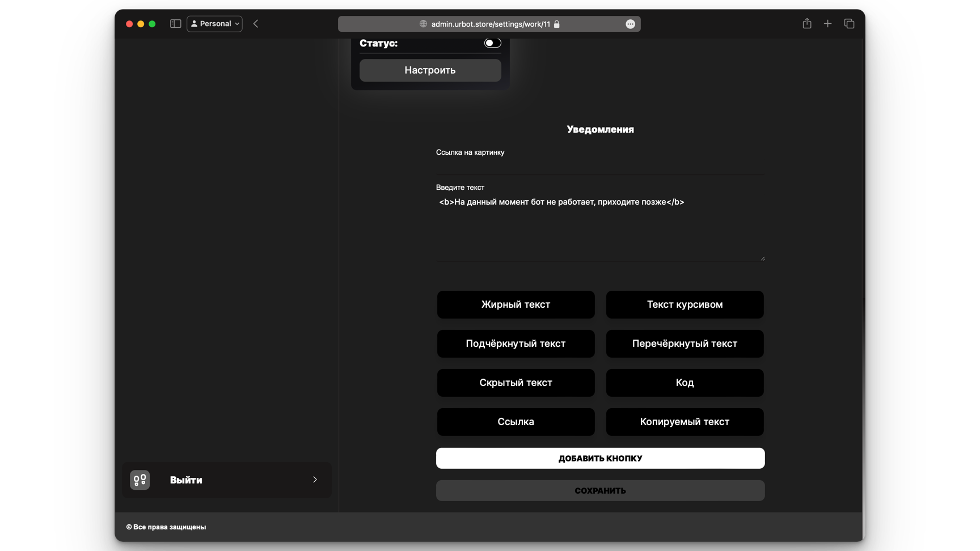Open the Share icon in toolbar

(806, 24)
